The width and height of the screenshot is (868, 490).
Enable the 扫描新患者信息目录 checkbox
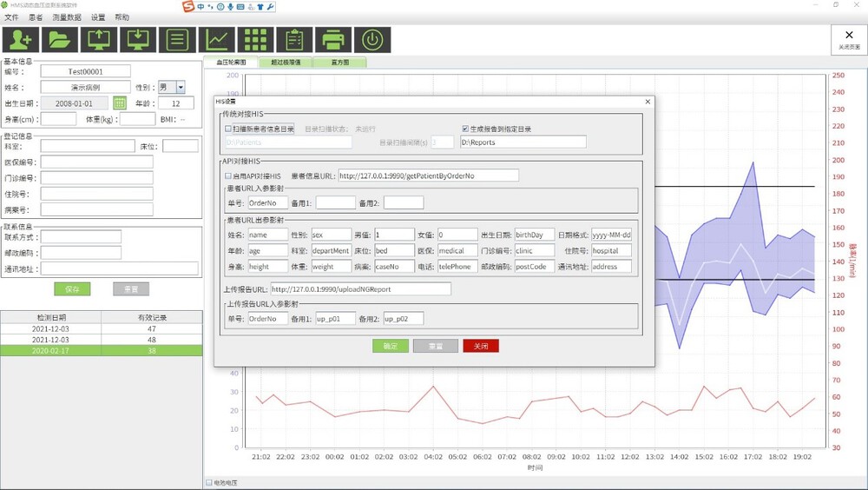[x=228, y=129]
